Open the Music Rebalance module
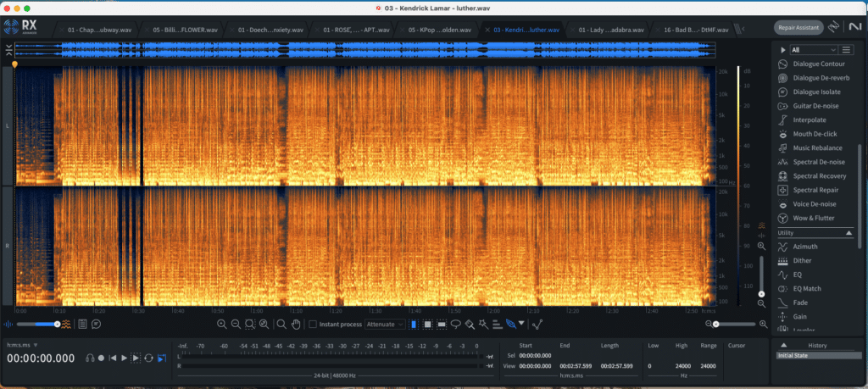 810,147
